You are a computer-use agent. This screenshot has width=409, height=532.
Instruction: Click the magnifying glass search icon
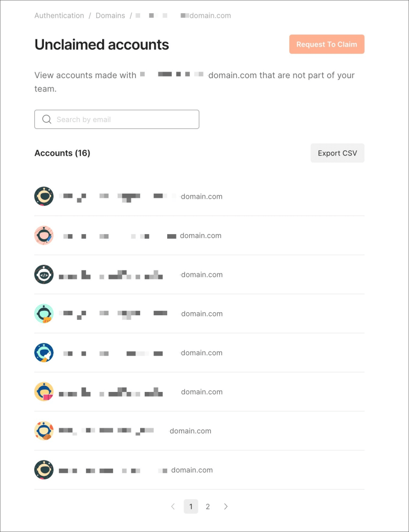tap(47, 119)
